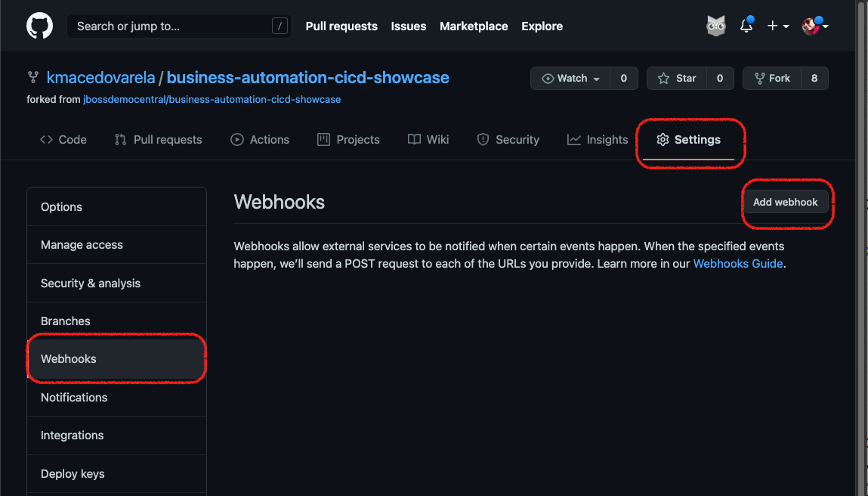Click the Add webhook button

click(x=785, y=202)
